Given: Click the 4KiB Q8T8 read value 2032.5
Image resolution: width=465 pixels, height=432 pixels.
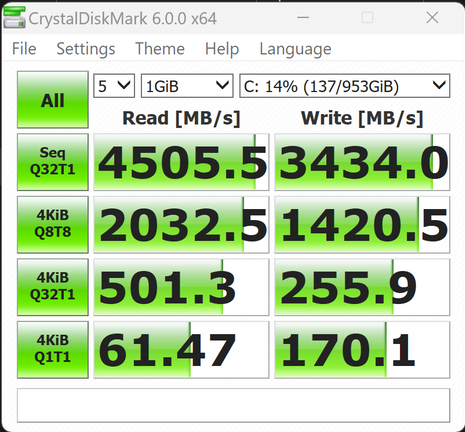Looking at the screenshot, I should pos(181,224).
